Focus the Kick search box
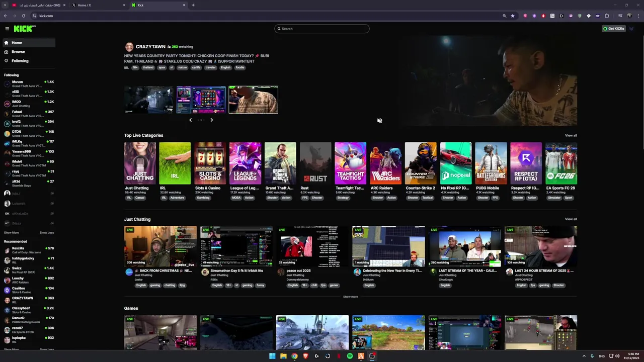Screen dimensions: 644x362 [322, 29]
